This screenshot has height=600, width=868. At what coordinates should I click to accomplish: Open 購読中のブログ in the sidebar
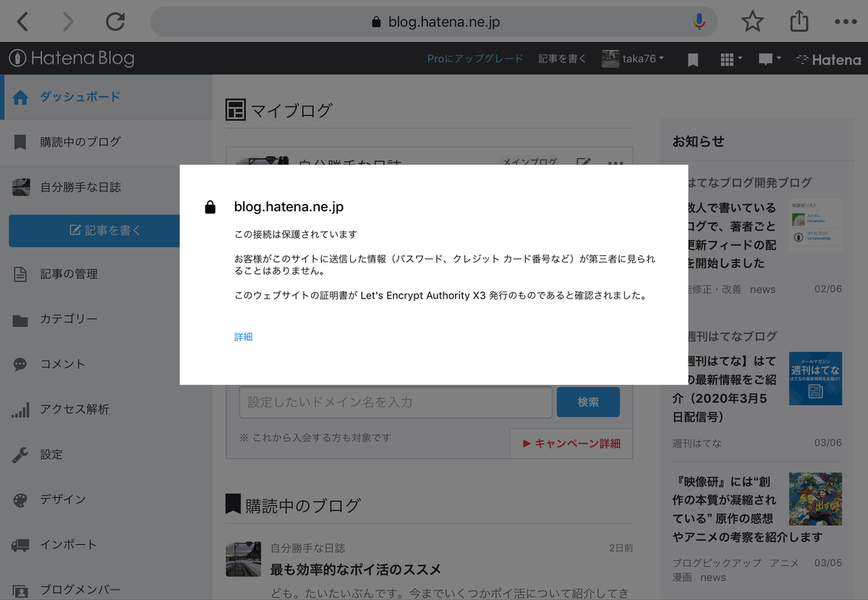(106, 142)
